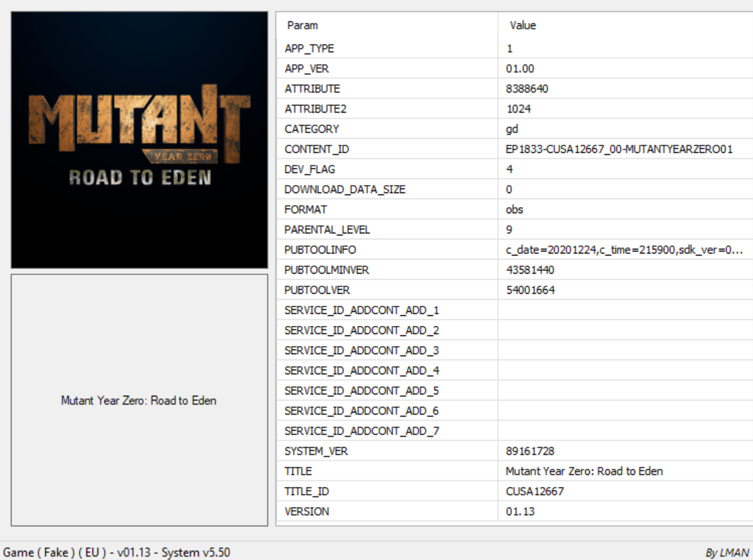
Task: Click the By LMAN credit text
Action: [727, 553]
